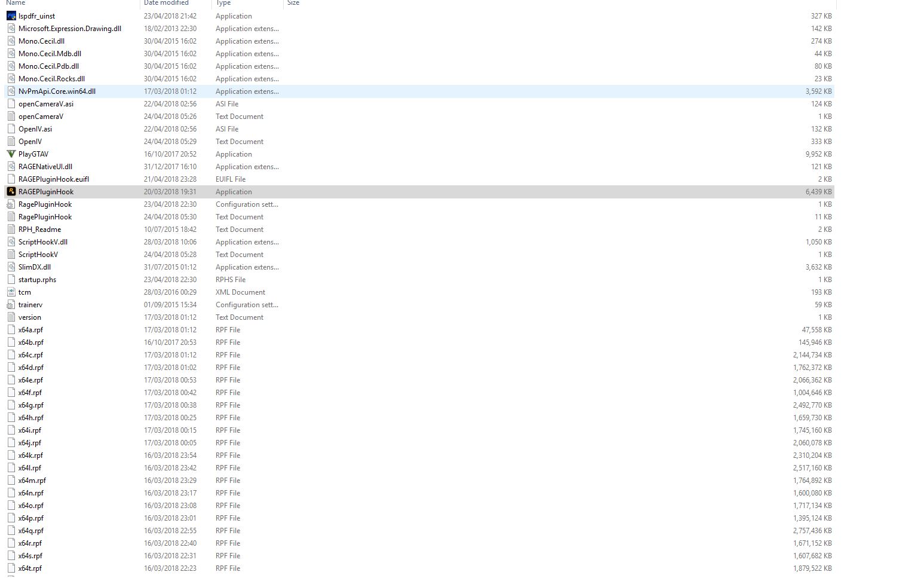The height and width of the screenshot is (578, 924).
Task: Click the file name x64r.rpf
Action: coord(30,543)
